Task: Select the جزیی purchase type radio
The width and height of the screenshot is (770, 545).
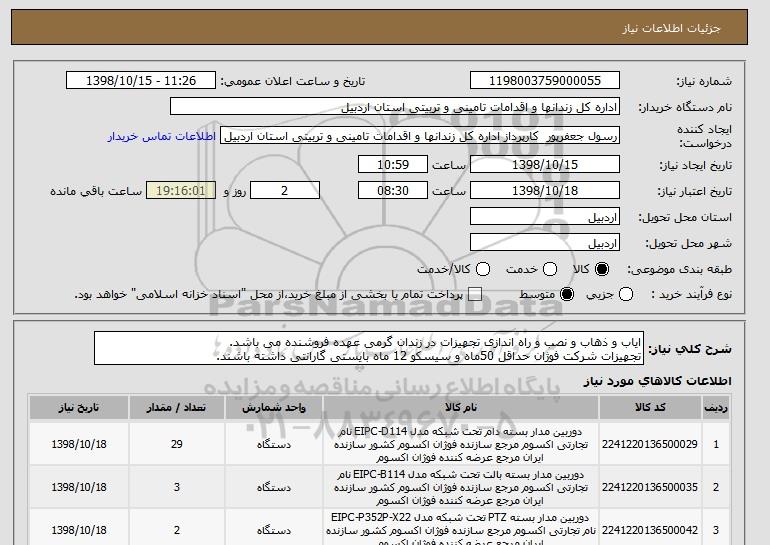Action: [x=626, y=295]
